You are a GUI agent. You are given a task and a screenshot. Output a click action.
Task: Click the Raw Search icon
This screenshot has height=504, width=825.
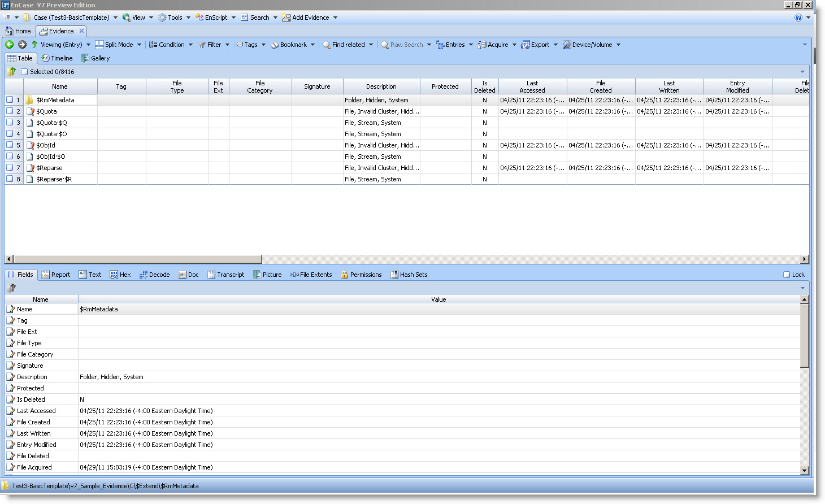coord(385,45)
